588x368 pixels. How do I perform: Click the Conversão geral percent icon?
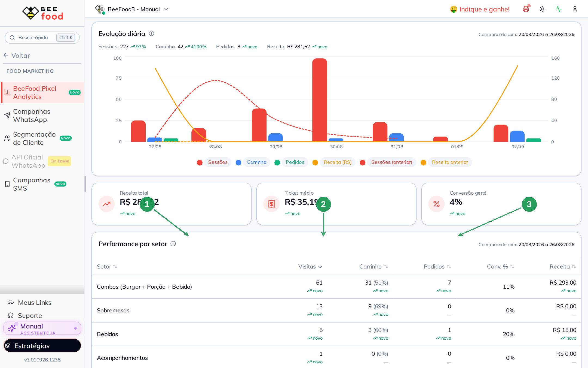(x=436, y=204)
